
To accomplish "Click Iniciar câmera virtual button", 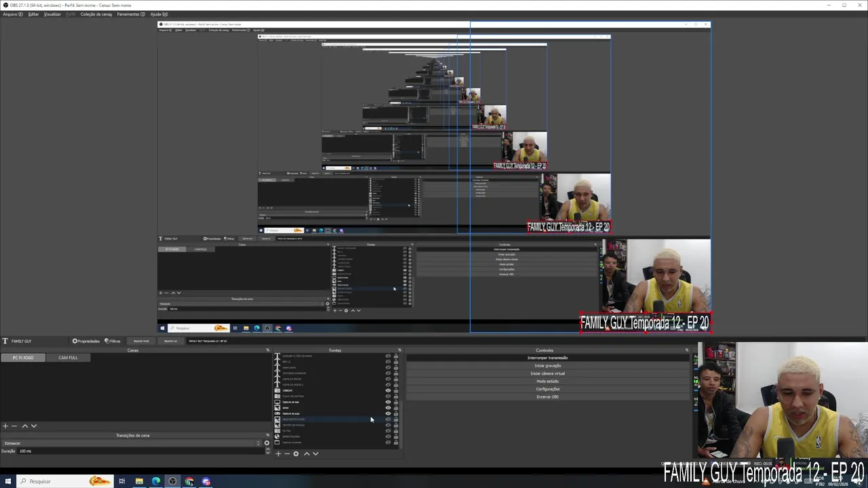I will click(x=548, y=373).
